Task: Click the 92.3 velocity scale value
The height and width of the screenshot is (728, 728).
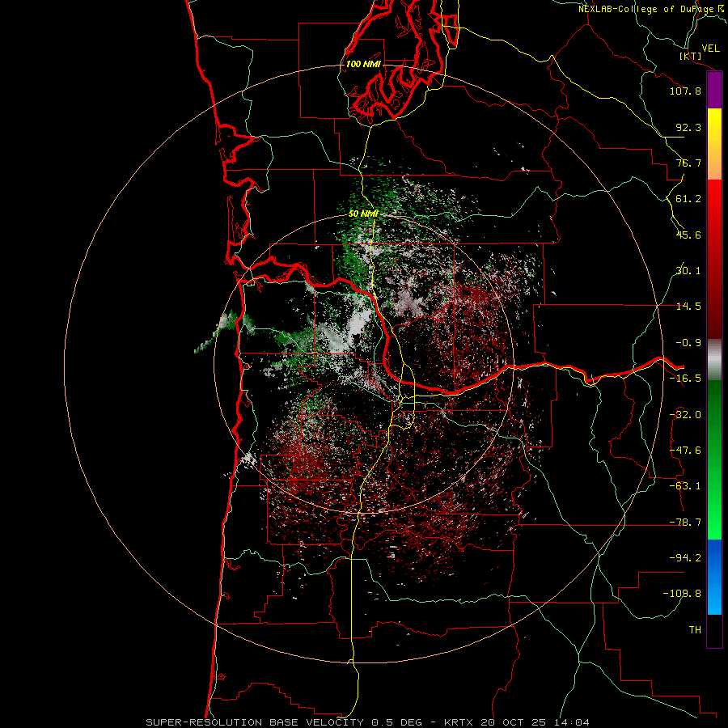Action: [688, 127]
